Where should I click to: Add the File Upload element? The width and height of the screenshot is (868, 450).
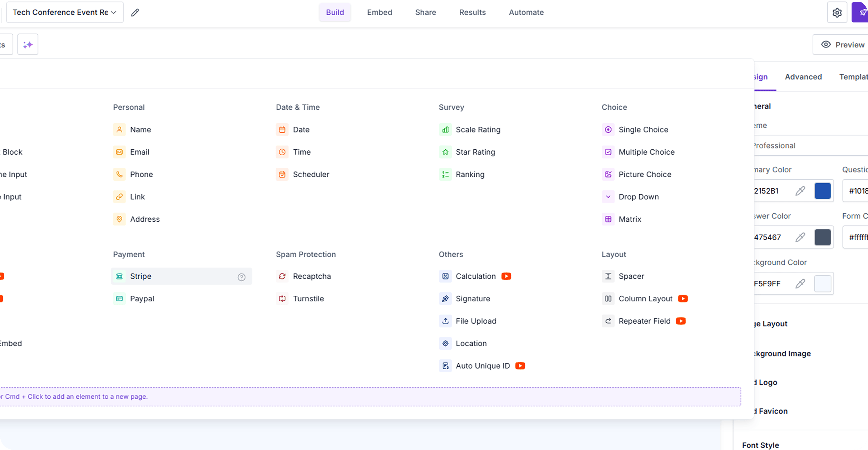(x=475, y=321)
